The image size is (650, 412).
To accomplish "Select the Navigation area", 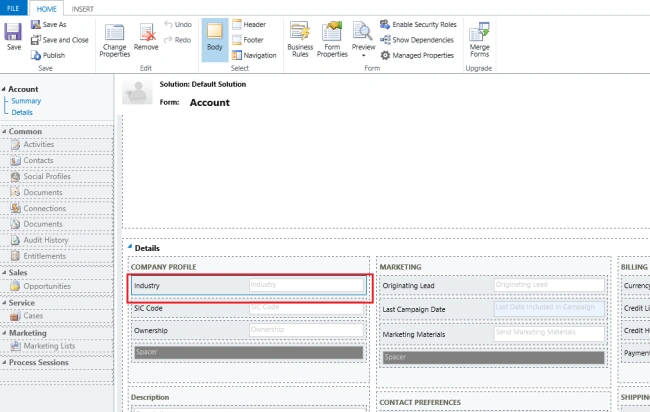I will click(254, 55).
